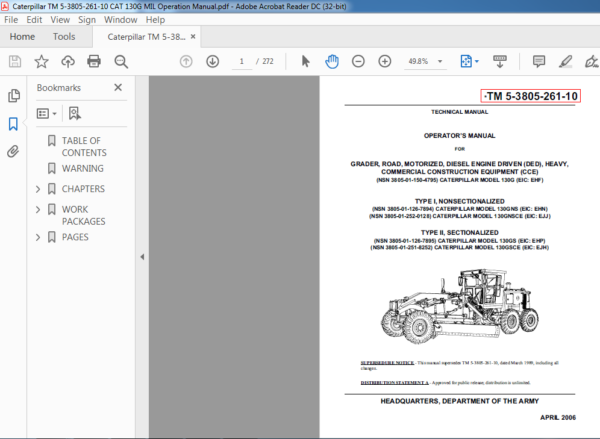600x439 pixels.
Task: Open the View menu
Action: (60, 20)
